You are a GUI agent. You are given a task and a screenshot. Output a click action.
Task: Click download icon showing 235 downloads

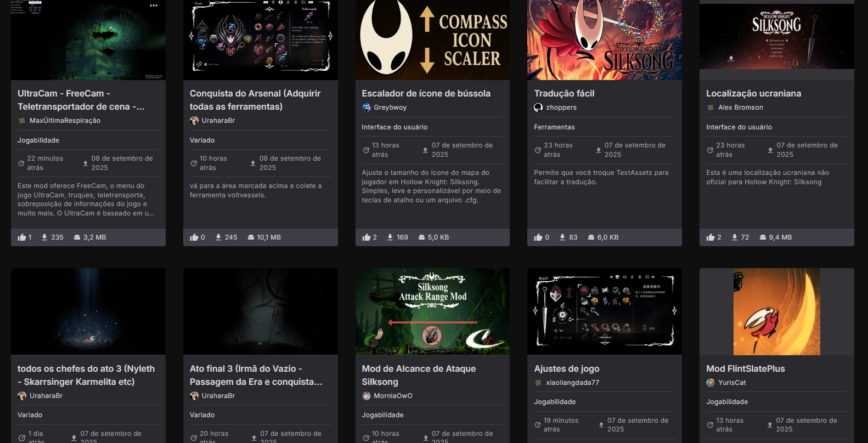point(44,237)
